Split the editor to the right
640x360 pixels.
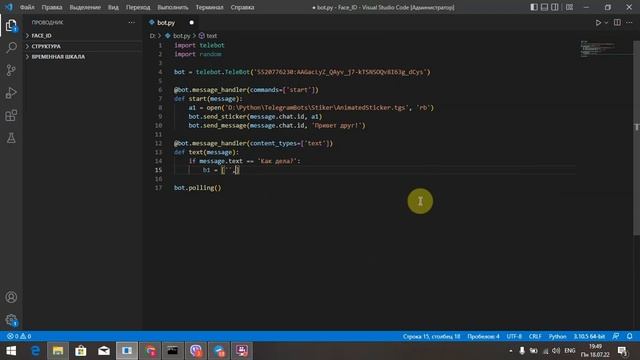coord(617,22)
